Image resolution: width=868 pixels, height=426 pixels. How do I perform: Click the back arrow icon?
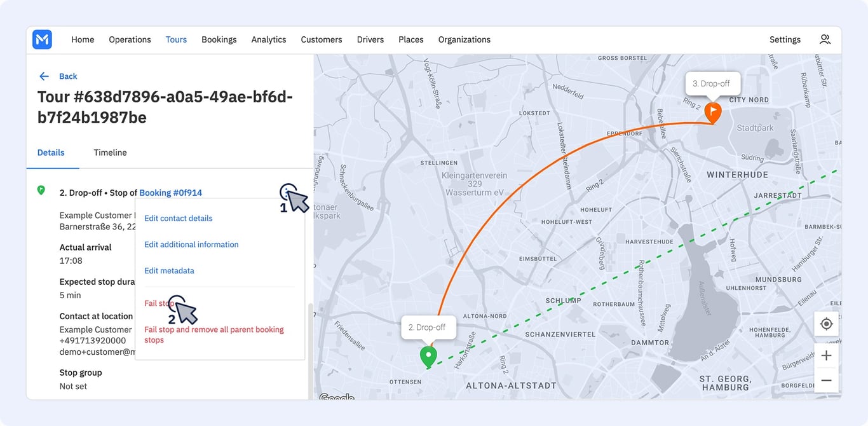coord(44,76)
